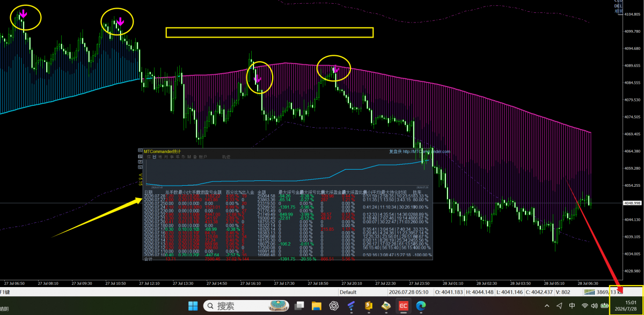This screenshot has height=315, width=644.
Task: Select the M period tab in the statistics panel
Action: [x=189, y=157]
